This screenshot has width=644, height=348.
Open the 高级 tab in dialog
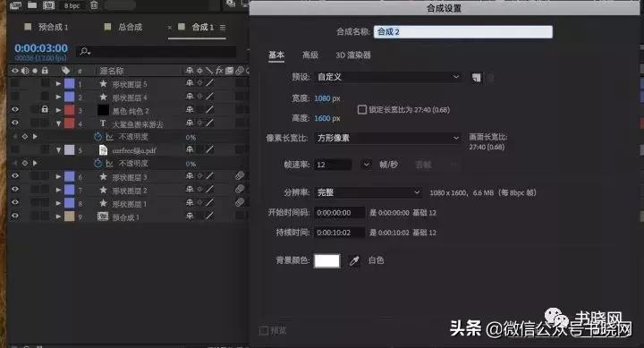[310, 55]
